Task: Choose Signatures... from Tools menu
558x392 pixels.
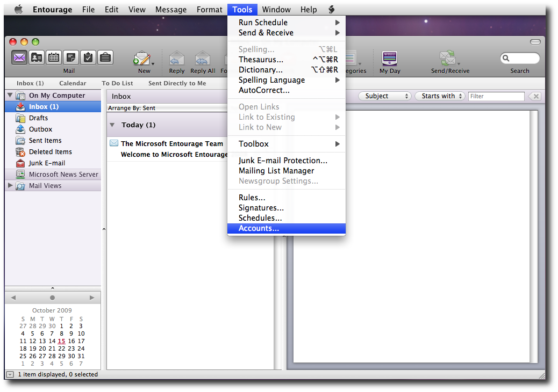Action: point(287,208)
